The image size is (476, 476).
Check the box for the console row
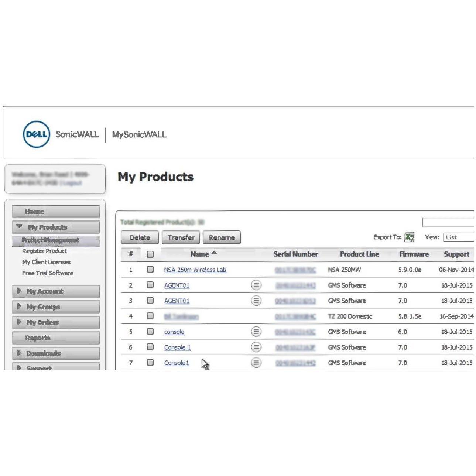click(150, 331)
